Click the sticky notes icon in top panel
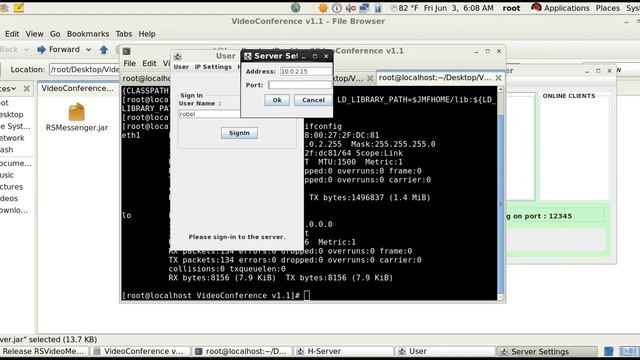The image size is (640, 360). pyautogui.click(x=18, y=8)
